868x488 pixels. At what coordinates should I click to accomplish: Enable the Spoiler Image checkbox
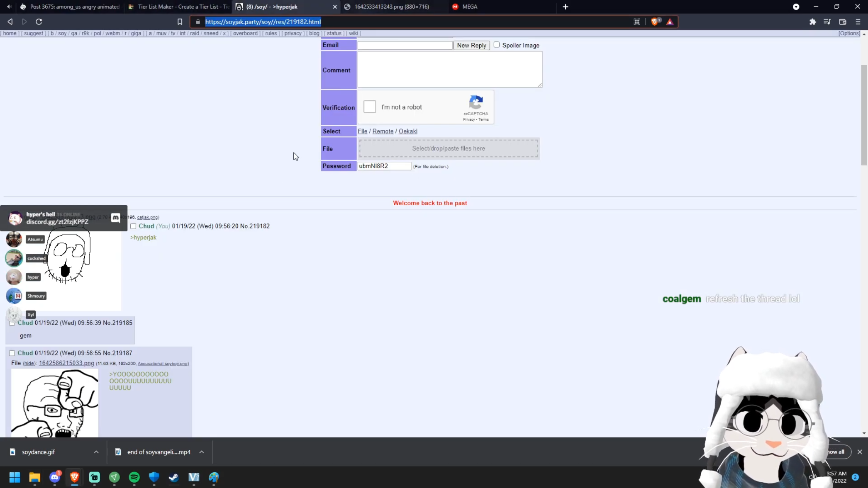497,45
